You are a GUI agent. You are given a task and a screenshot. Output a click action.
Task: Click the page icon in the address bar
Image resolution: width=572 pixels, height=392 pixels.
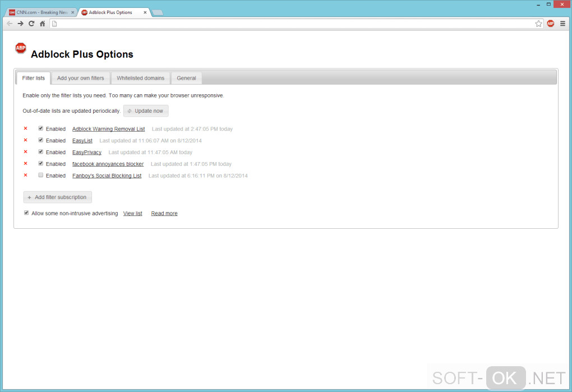point(54,24)
